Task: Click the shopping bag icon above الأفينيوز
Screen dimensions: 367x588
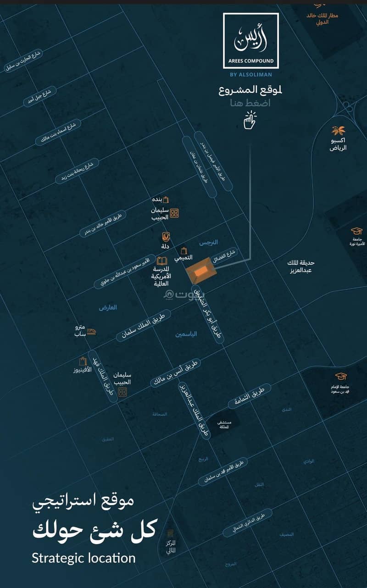Action: [x=83, y=361]
